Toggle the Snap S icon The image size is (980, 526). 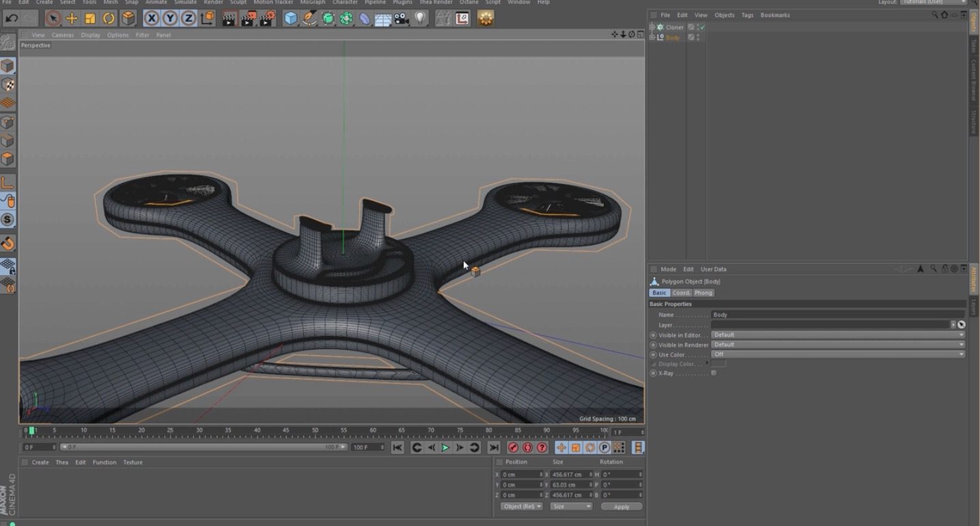(x=8, y=219)
